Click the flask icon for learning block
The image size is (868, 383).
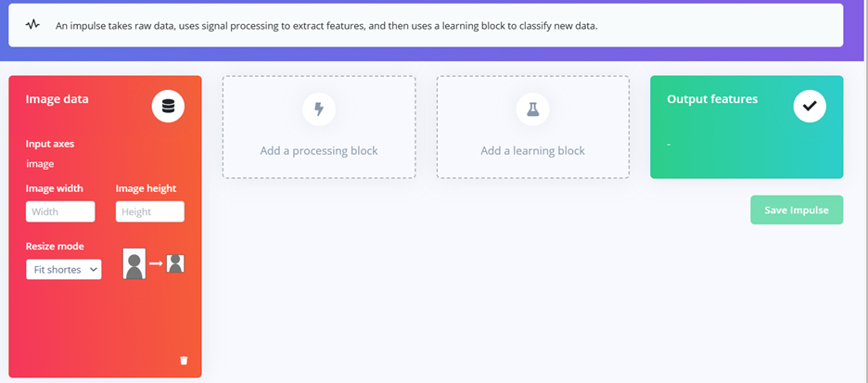532,110
